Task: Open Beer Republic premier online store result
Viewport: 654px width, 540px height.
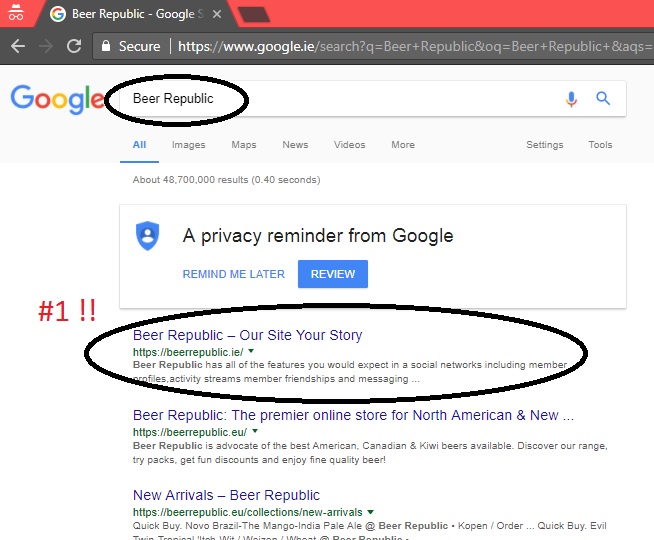Action: pyautogui.click(x=353, y=415)
